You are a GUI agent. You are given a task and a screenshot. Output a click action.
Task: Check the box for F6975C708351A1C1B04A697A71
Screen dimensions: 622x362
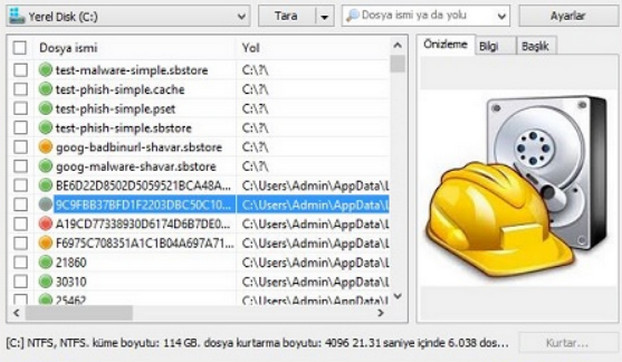(21, 243)
